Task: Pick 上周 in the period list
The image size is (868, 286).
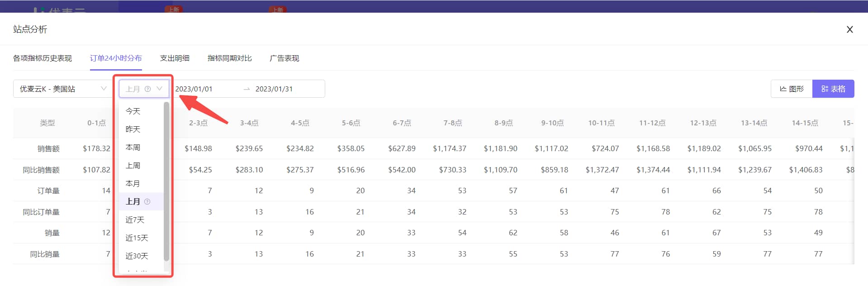Action: point(141,165)
